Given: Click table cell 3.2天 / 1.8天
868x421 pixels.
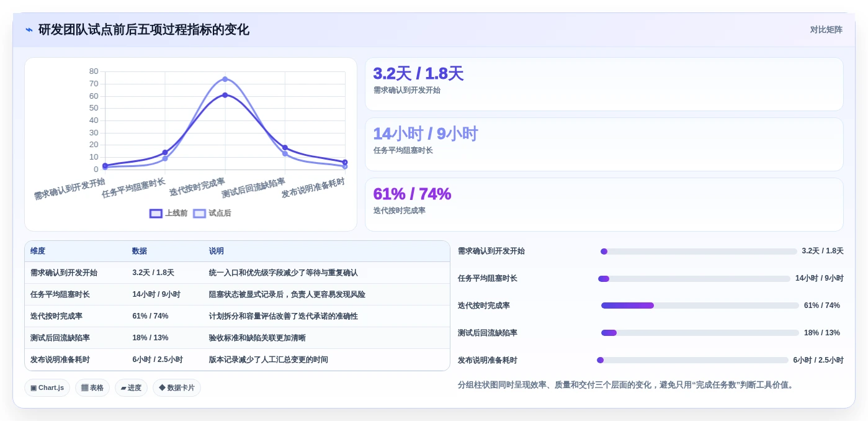Looking at the screenshot, I should (x=153, y=273).
